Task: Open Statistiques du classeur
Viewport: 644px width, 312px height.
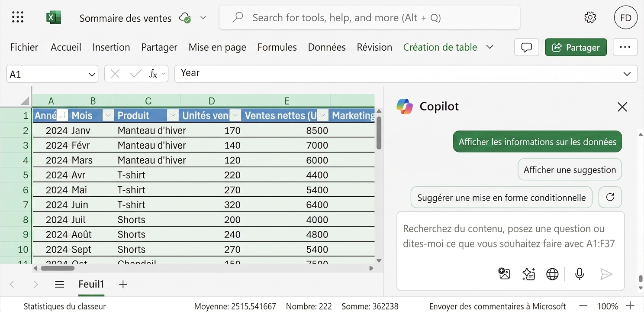Action: [64, 306]
